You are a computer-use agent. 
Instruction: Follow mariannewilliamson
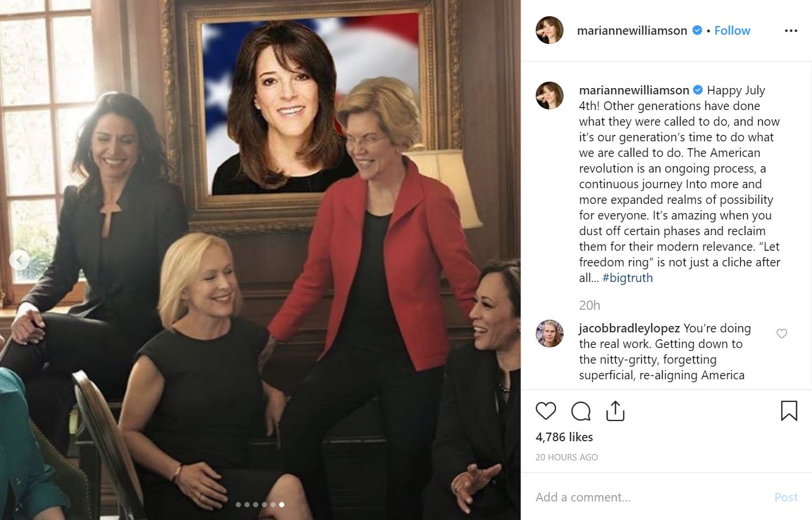732,31
